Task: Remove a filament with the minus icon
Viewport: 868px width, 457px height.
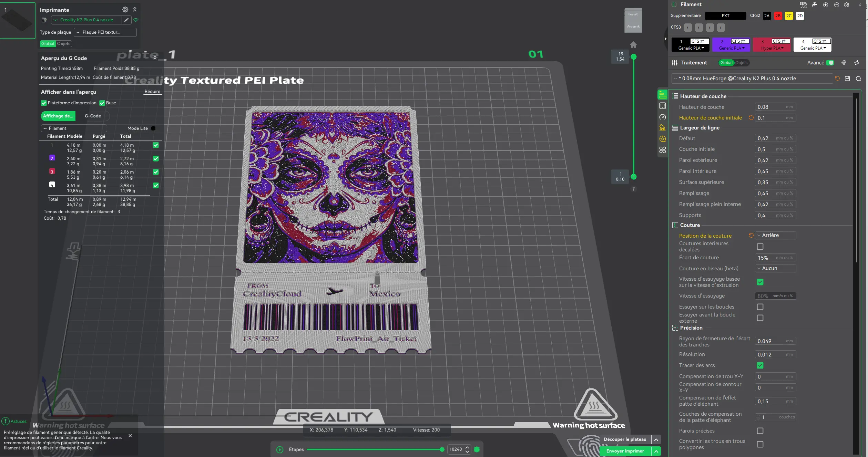Action: tap(837, 5)
